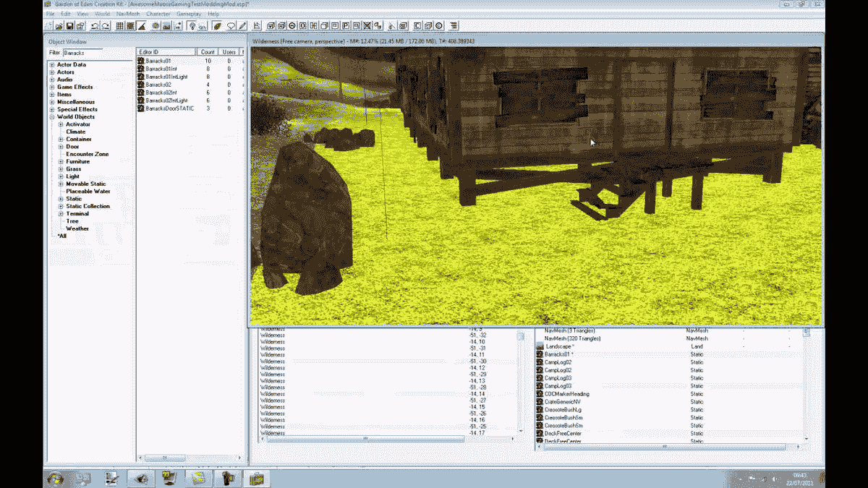Open the dialogue speech bubble tool
Viewport: 868px width, 488px height.
pos(231,26)
